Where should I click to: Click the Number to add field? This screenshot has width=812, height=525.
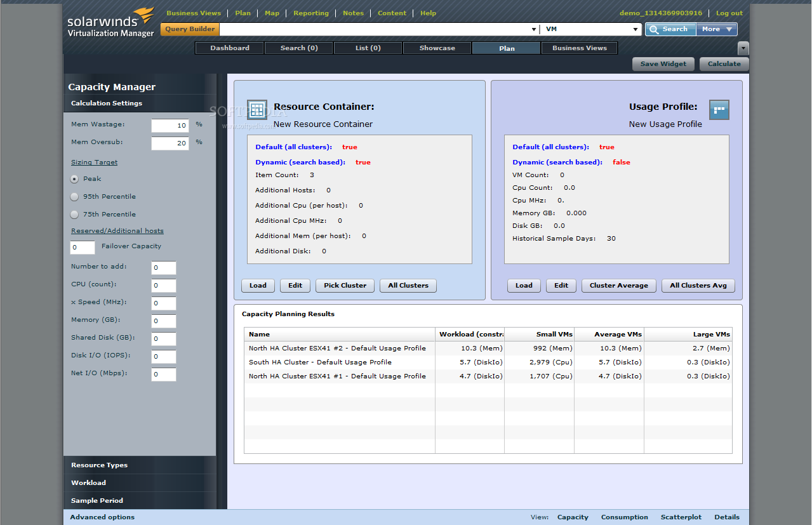click(x=164, y=268)
